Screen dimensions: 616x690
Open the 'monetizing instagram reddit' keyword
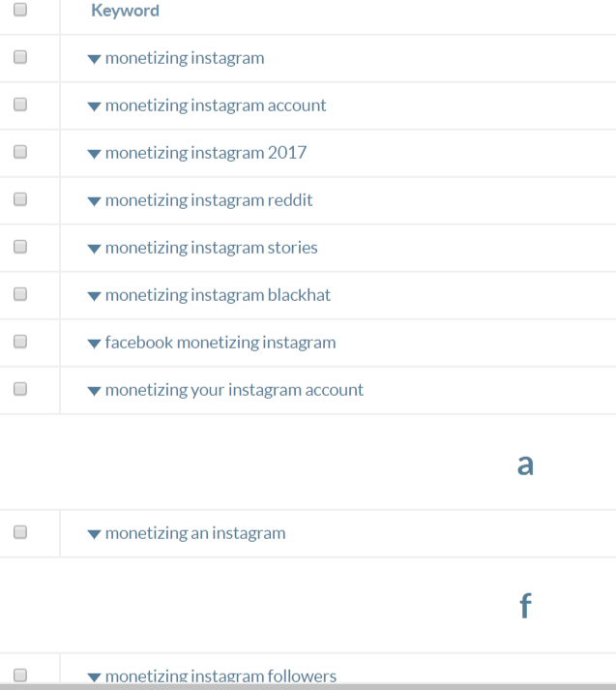click(x=209, y=200)
